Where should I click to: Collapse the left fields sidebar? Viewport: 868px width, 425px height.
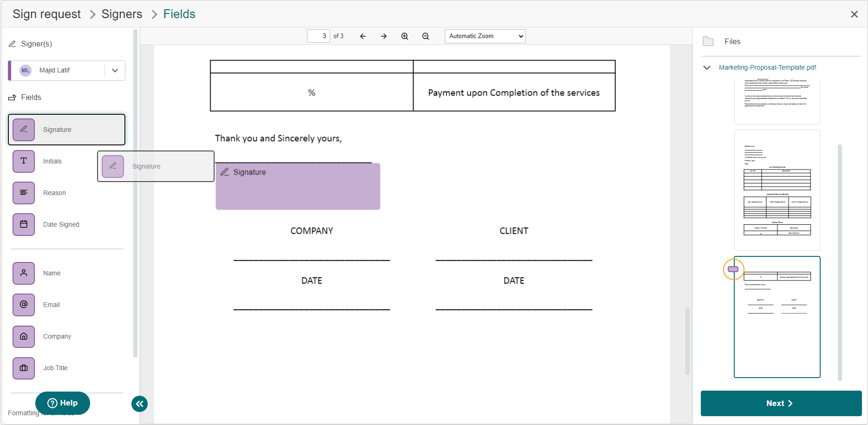pyautogui.click(x=139, y=404)
